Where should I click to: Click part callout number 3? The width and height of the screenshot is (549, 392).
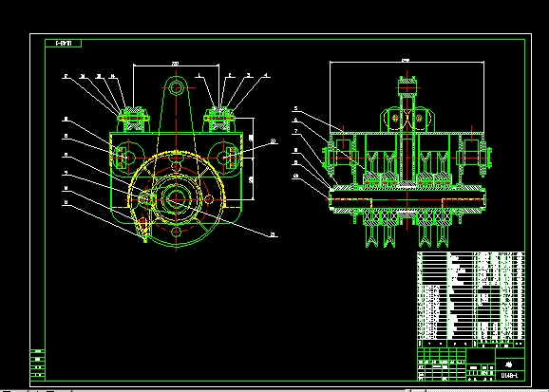coord(248,75)
